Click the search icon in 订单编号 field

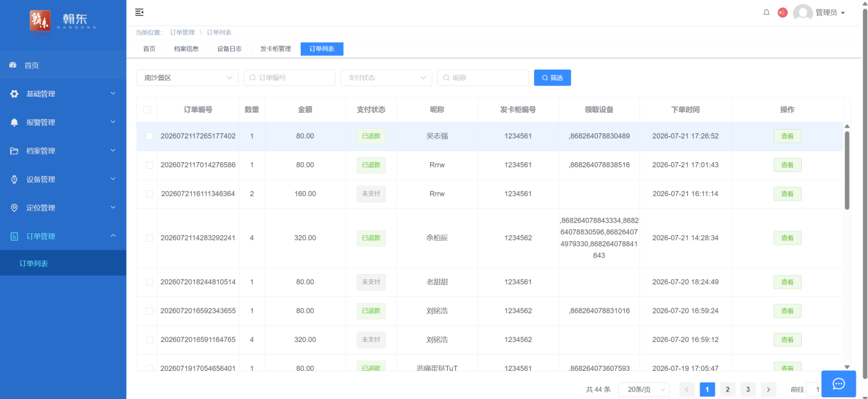[252, 78]
